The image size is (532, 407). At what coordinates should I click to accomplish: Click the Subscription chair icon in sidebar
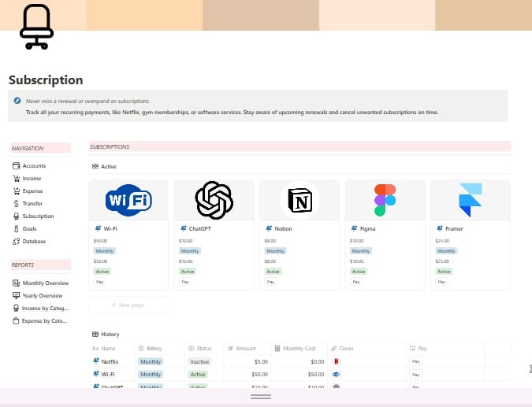point(16,216)
